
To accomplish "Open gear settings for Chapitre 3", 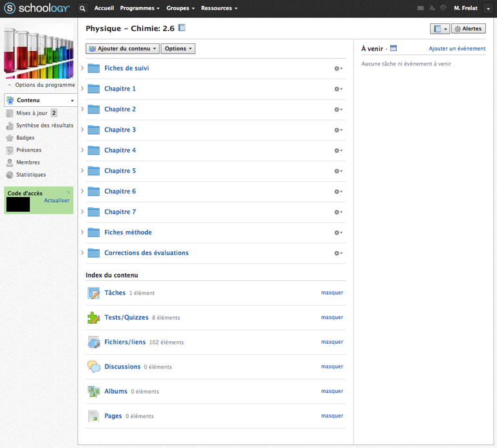I will [x=338, y=130].
